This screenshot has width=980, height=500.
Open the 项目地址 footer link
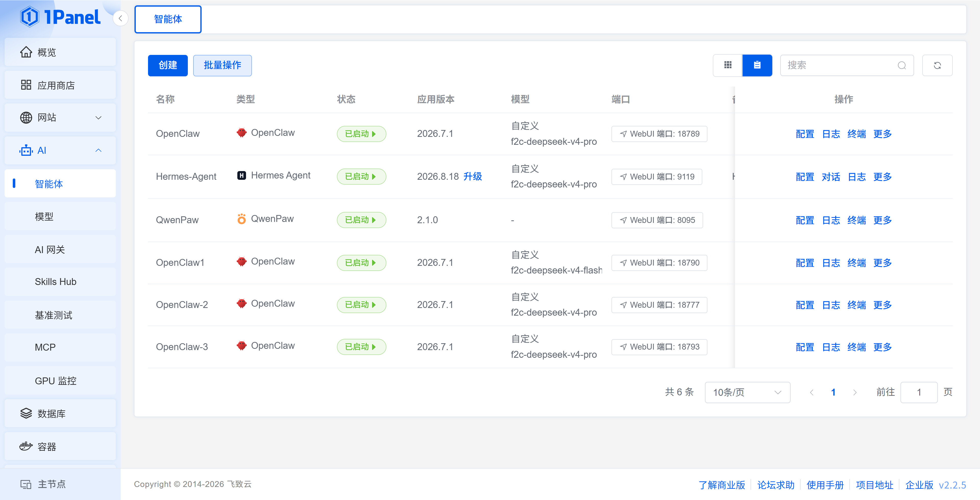874,485
